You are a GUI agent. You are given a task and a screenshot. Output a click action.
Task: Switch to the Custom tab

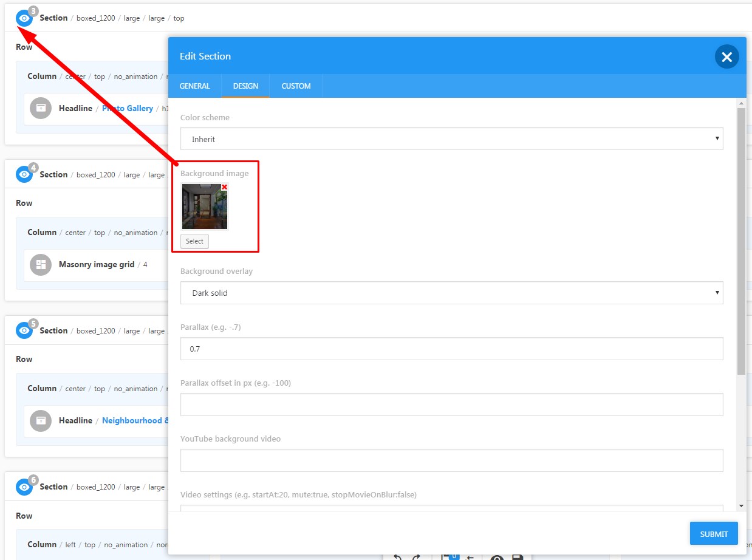pos(296,86)
